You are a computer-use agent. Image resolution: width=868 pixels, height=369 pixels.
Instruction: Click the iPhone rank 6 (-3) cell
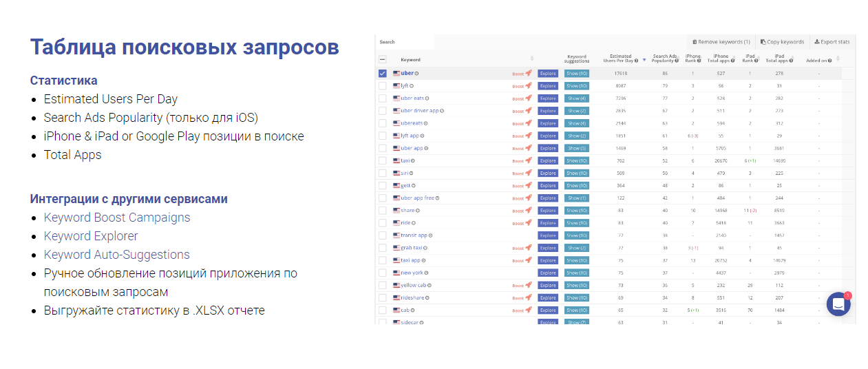point(693,136)
